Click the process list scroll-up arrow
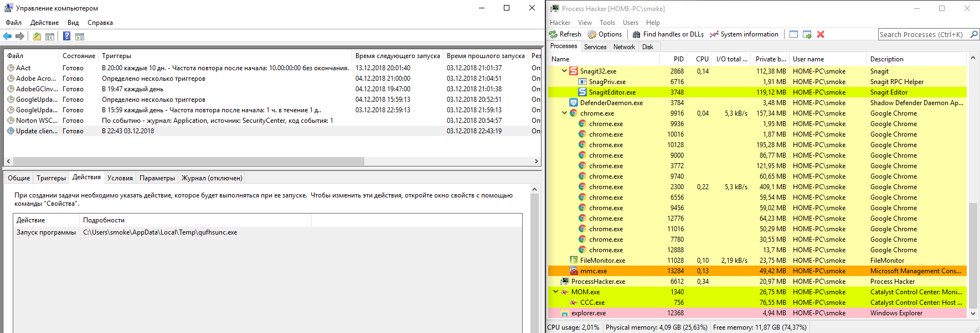 tap(973, 58)
